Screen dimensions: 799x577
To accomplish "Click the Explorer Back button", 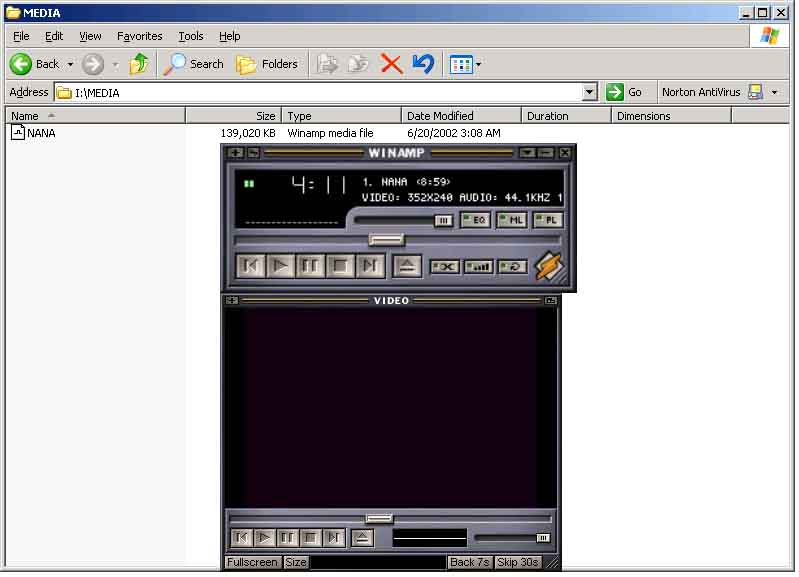I will pos(35,64).
